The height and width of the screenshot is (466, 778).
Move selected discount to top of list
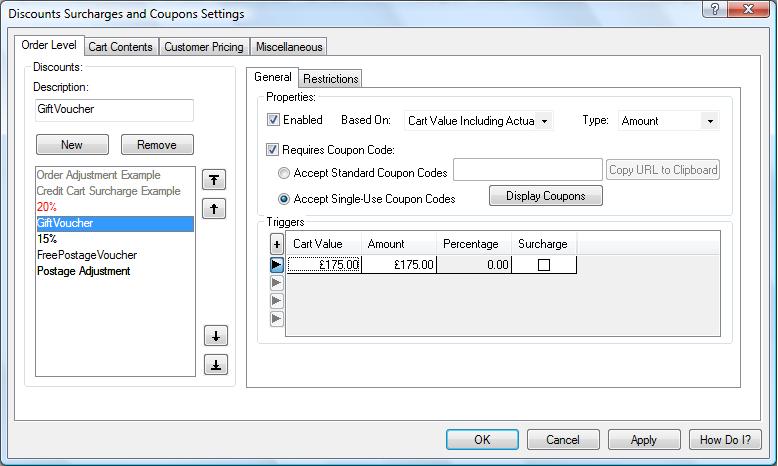coord(215,180)
